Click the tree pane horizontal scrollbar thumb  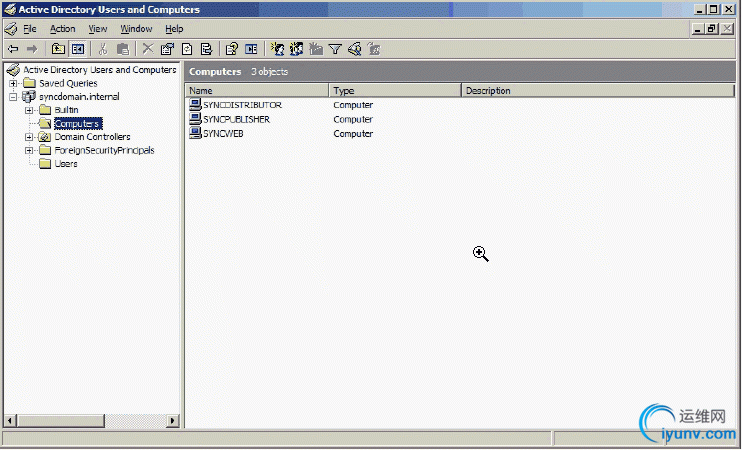click(x=61, y=421)
